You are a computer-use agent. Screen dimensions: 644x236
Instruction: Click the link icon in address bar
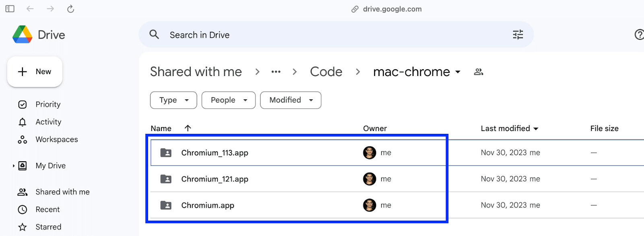coord(355,9)
